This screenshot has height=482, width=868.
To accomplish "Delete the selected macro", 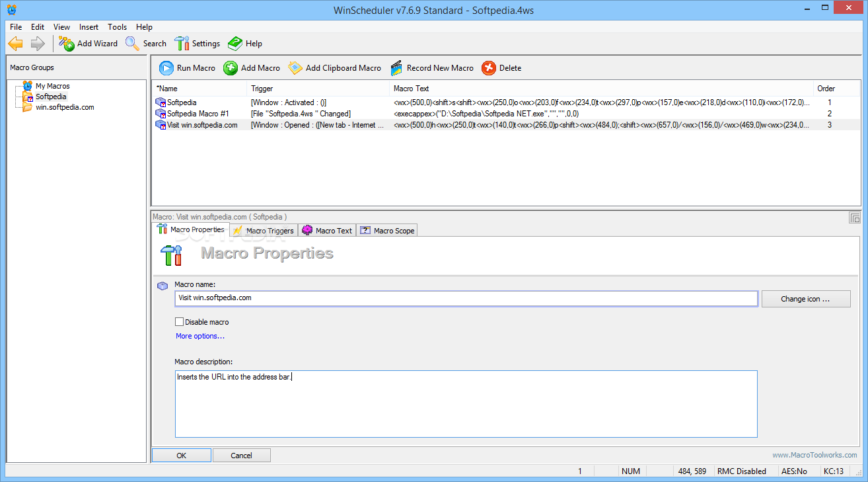I will click(x=501, y=68).
